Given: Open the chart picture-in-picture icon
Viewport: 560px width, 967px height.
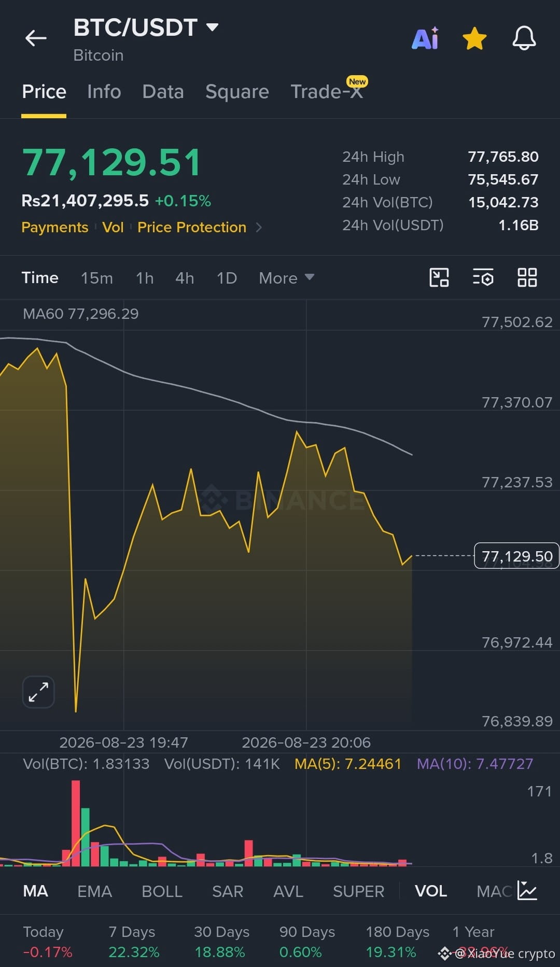Looking at the screenshot, I should click(x=439, y=277).
